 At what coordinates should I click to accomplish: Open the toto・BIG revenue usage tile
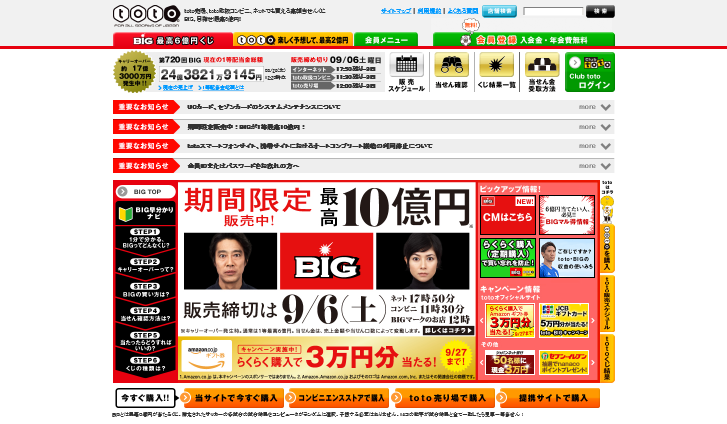tap(567, 258)
